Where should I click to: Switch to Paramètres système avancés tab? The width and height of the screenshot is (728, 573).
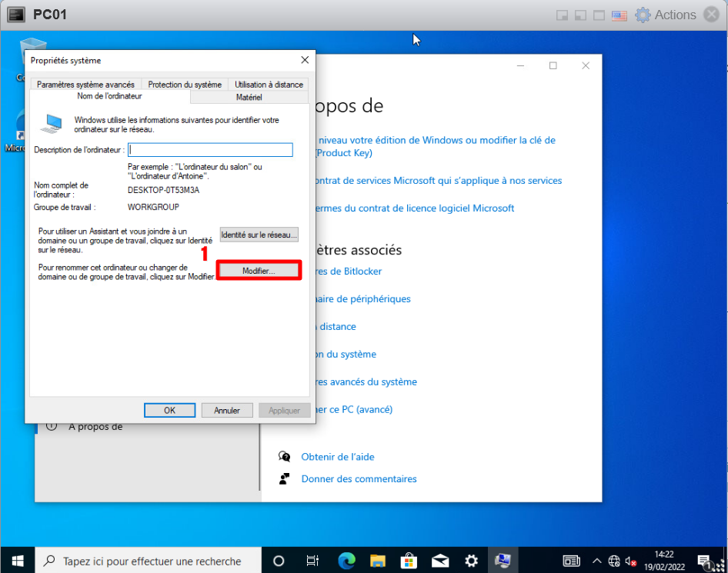85,85
